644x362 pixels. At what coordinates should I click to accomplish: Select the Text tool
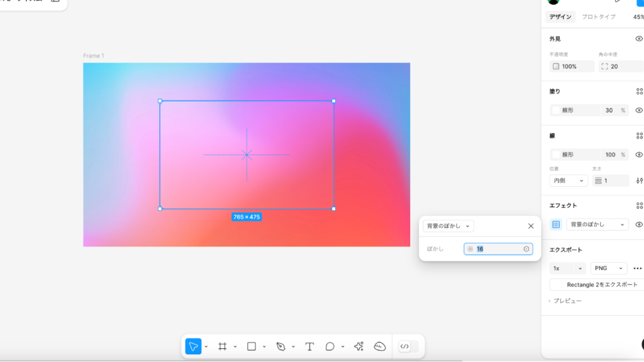(x=309, y=346)
